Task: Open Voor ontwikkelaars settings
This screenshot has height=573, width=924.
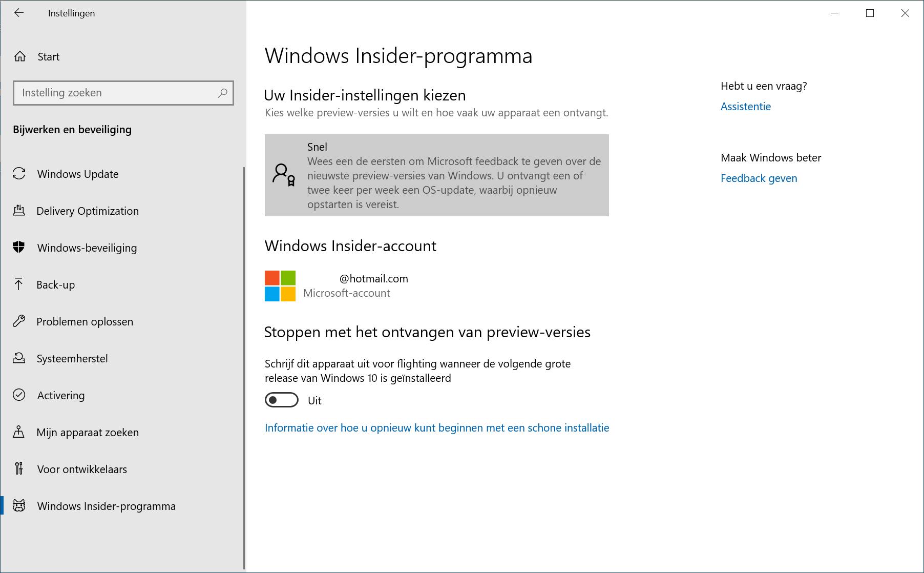Action: (x=122, y=469)
